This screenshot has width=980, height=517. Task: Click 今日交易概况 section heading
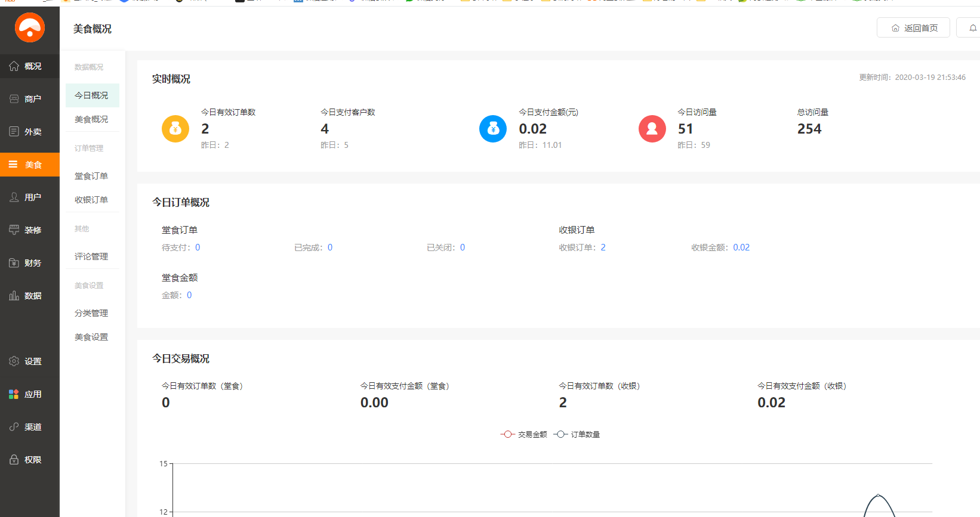tap(181, 358)
